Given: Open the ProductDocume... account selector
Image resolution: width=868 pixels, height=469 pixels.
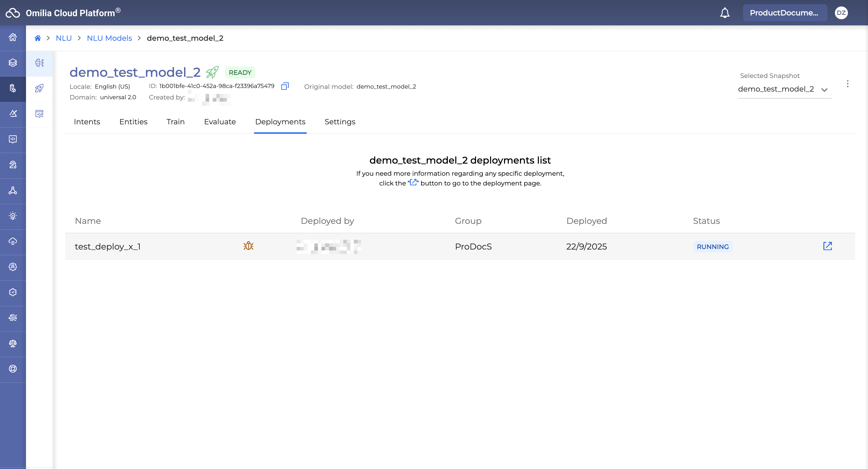Looking at the screenshot, I should [x=784, y=13].
